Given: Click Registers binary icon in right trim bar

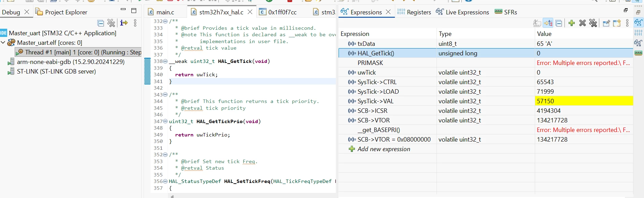Looking at the screenshot, I should [638, 32].
